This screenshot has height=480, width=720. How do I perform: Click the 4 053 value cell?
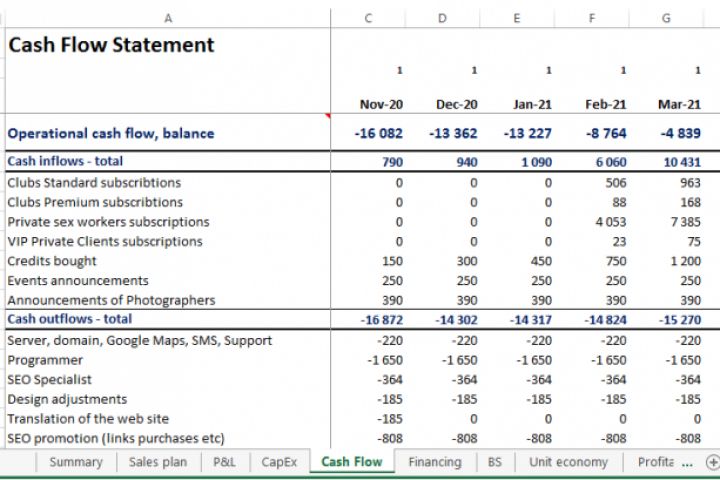click(610, 222)
